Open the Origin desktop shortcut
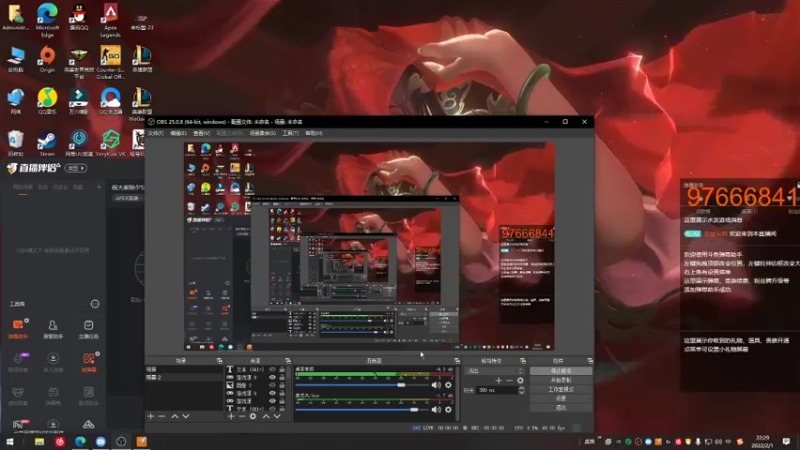This screenshot has height=450, width=800. pos(47,59)
